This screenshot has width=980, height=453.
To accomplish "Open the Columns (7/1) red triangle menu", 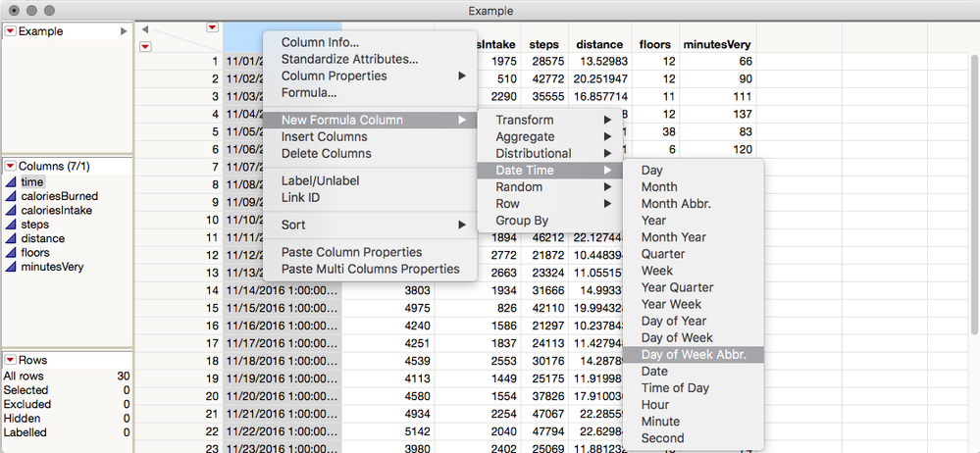I will [11, 167].
